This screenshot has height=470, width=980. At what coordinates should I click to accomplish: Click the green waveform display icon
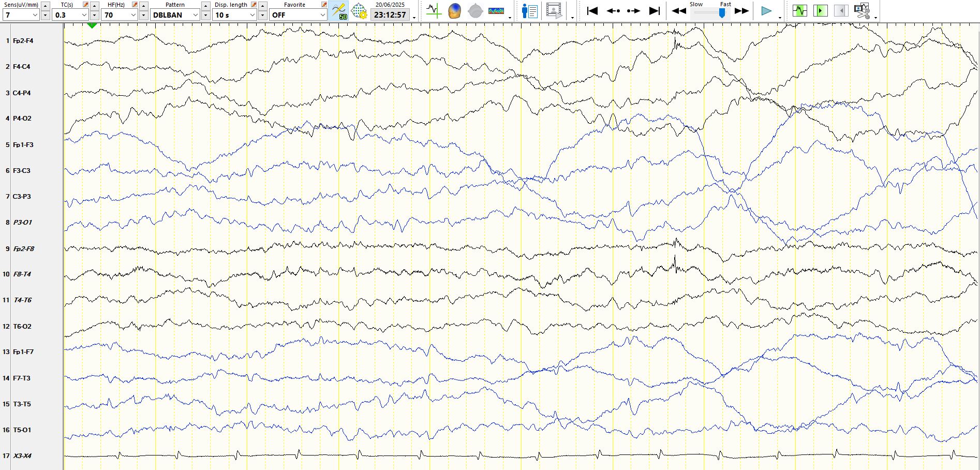click(x=800, y=11)
